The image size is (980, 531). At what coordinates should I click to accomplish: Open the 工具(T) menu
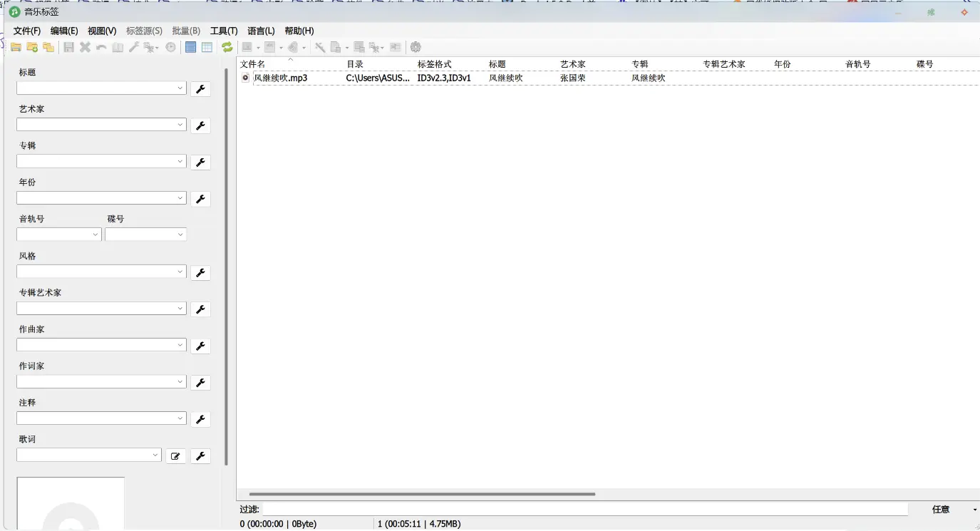coord(224,31)
